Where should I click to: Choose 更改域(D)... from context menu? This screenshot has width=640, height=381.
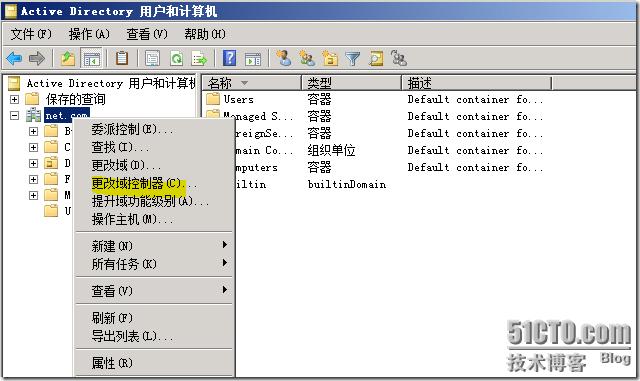[x=154, y=165]
